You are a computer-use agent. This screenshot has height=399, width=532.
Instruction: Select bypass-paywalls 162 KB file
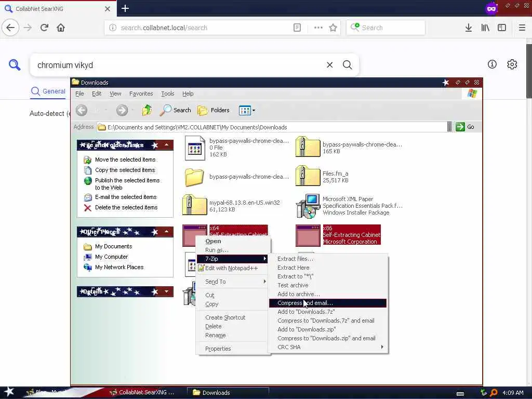click(x=237, y=148)
